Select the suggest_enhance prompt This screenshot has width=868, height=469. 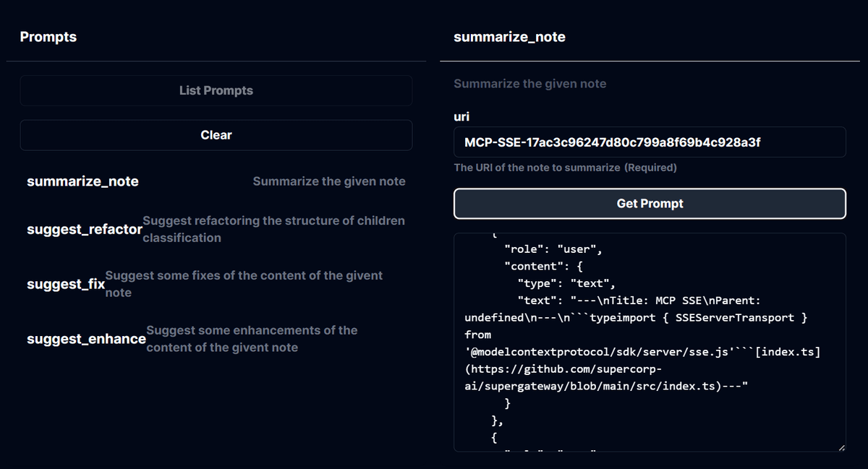216,339
